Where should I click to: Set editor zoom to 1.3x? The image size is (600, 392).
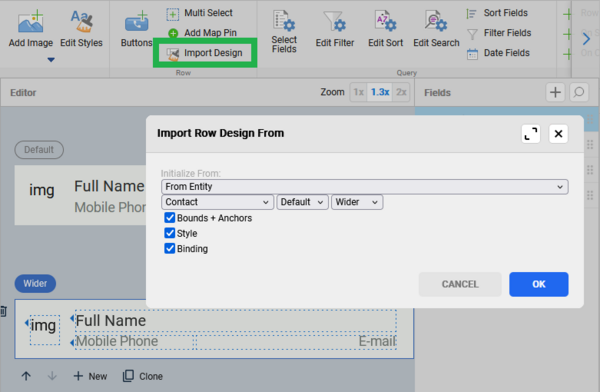pyautogui.click(x=380, y=92)
